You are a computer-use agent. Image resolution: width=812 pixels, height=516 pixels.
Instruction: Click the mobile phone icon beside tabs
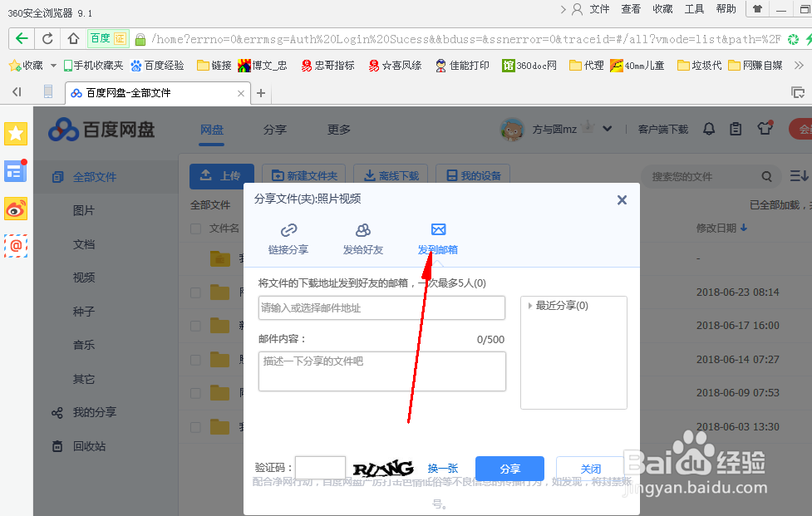point(48,92)
